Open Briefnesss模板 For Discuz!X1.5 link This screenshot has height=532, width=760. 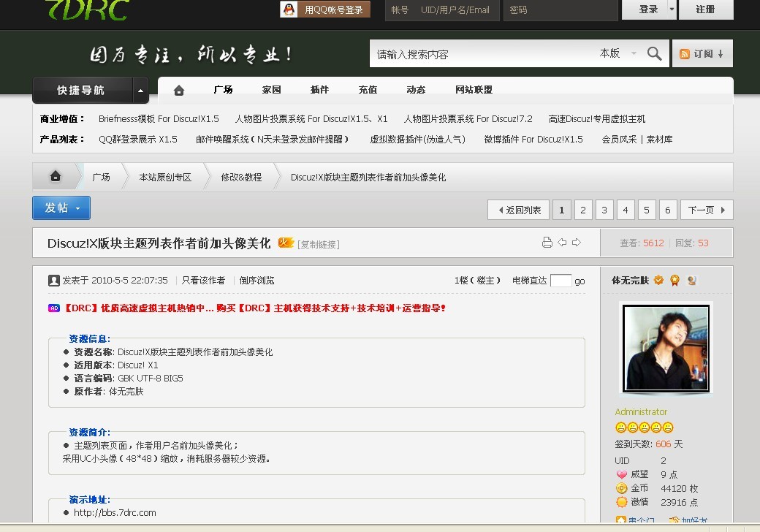tap(159, 118)
